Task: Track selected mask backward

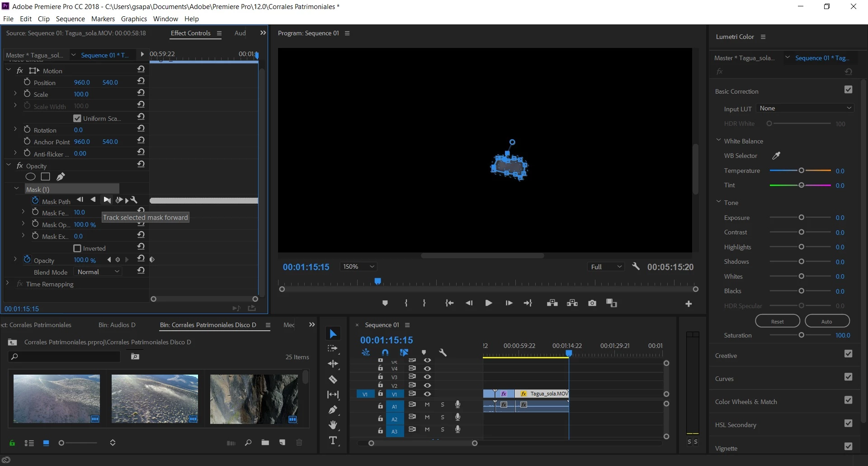Action: click(93, 200)
